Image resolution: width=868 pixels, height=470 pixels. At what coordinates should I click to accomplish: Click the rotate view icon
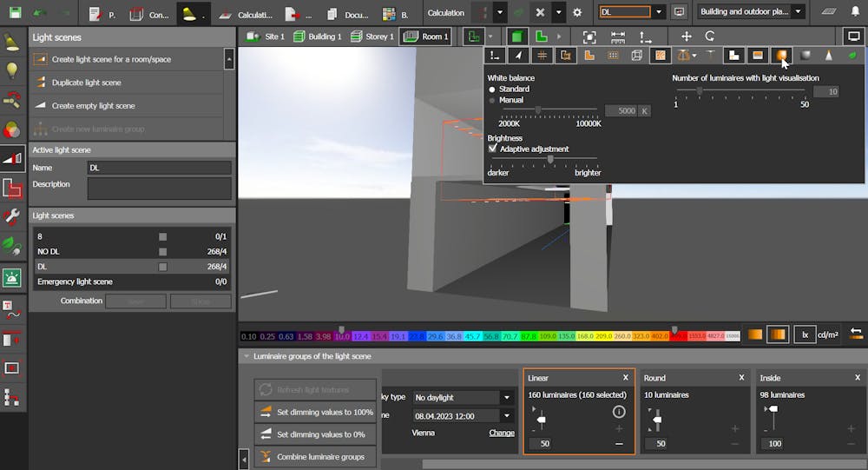pos(709,36)
